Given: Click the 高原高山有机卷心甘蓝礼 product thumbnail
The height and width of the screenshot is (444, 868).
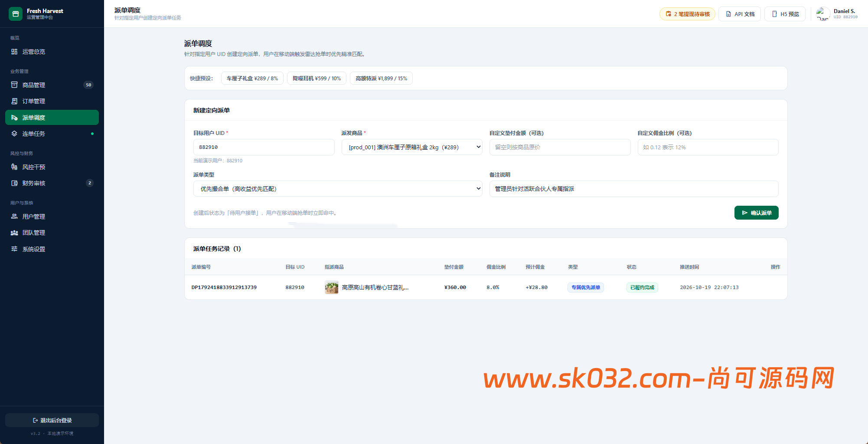Looking at the screenshot, I should coord(332,287).
